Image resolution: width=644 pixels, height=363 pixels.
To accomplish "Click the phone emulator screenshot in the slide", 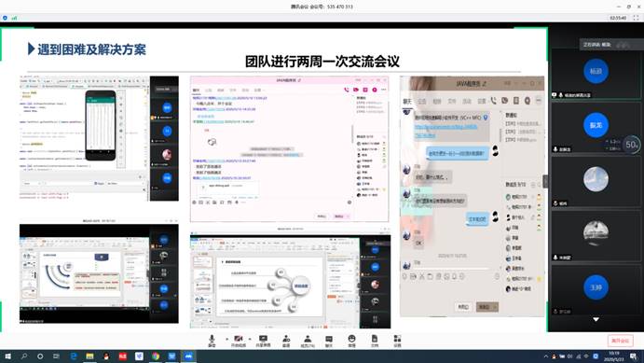I will point(99,138).
